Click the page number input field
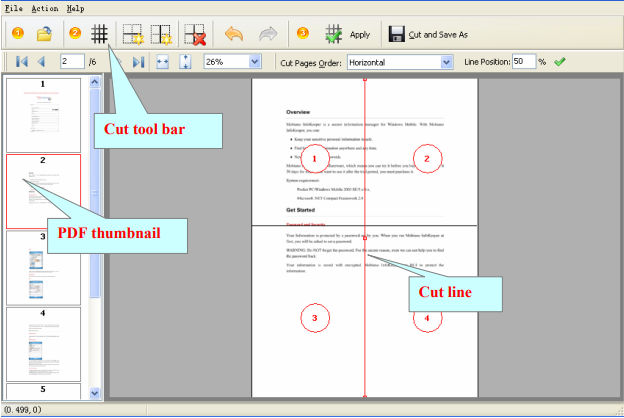This screenshot has height=418, width=624. 72,62
